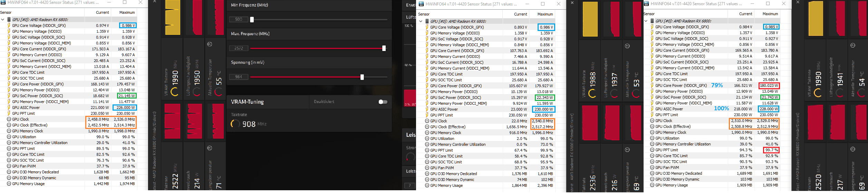The height and width of the screenshot is (193, 868).
Task: Click circle icon beside GPU Fan PWM, right window
Action: coord(652,167)
